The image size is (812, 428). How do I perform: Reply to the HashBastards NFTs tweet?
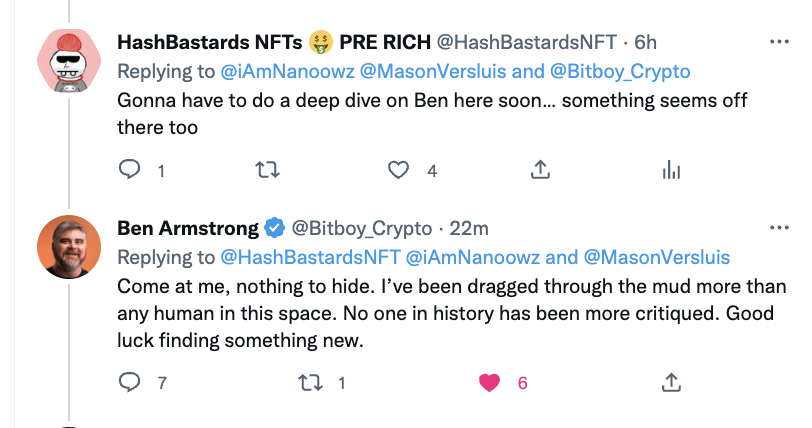(x=131, y=169)
